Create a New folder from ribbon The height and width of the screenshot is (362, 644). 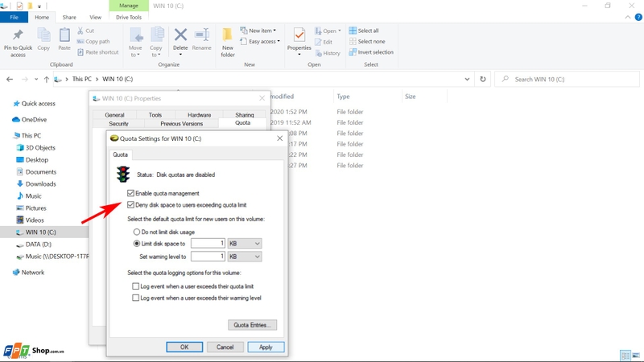point(228,42)
